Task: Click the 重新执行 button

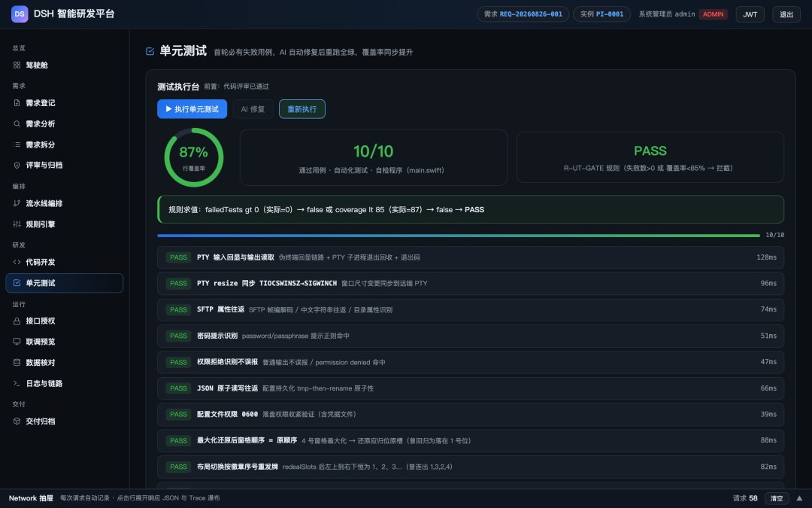Action: pos(302,109)
